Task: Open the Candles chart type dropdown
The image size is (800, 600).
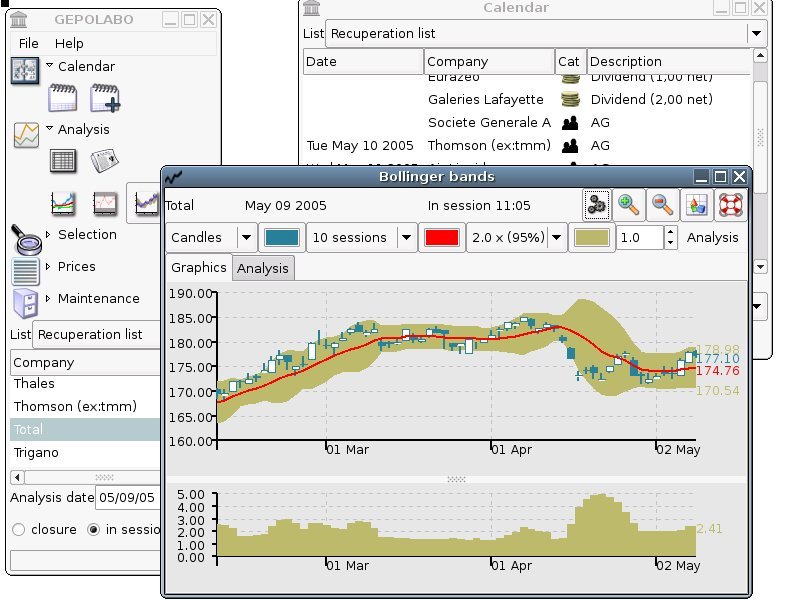Action: (246, 237)
